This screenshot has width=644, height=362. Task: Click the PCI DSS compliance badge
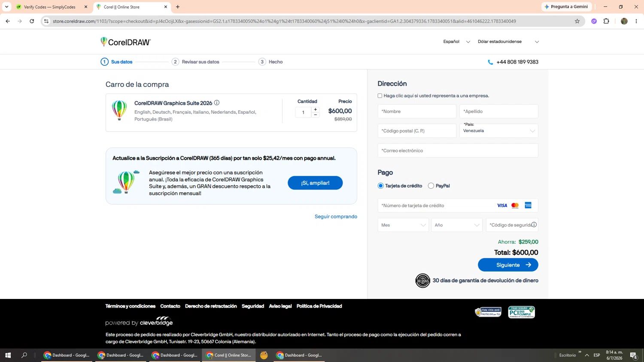(x=522, y=312)
